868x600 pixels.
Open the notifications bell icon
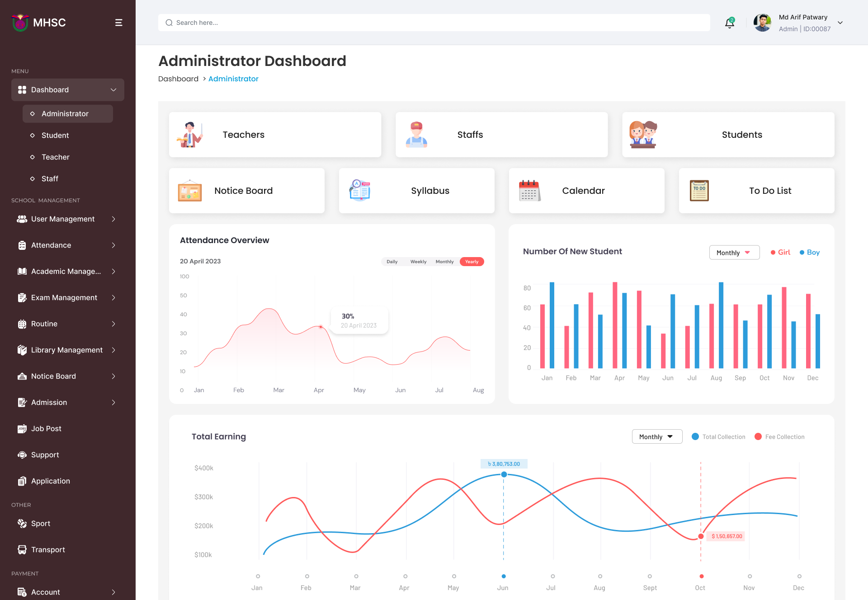[729, 23]
